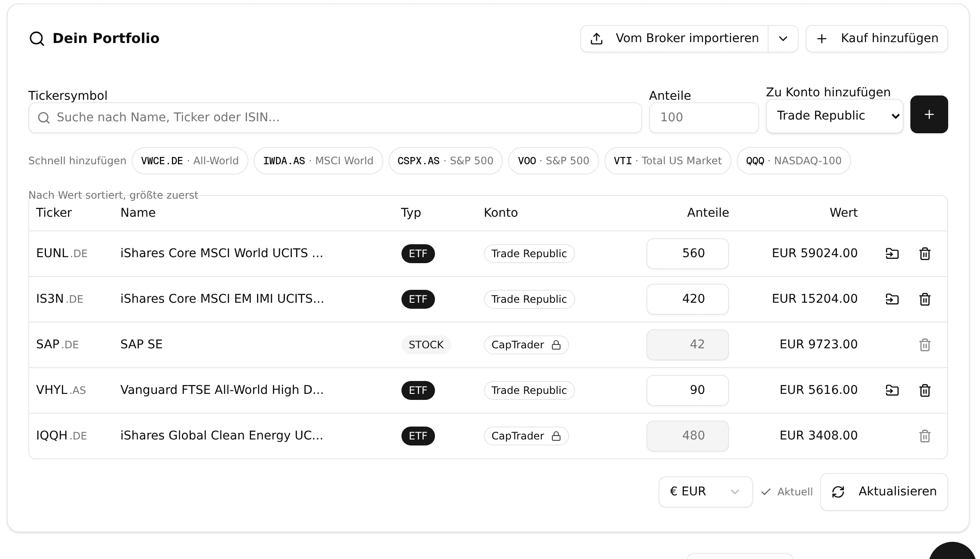This screenshot has height=559, width=980.
Task: Click the Ticker column header
Action: [x=54, y=213]
